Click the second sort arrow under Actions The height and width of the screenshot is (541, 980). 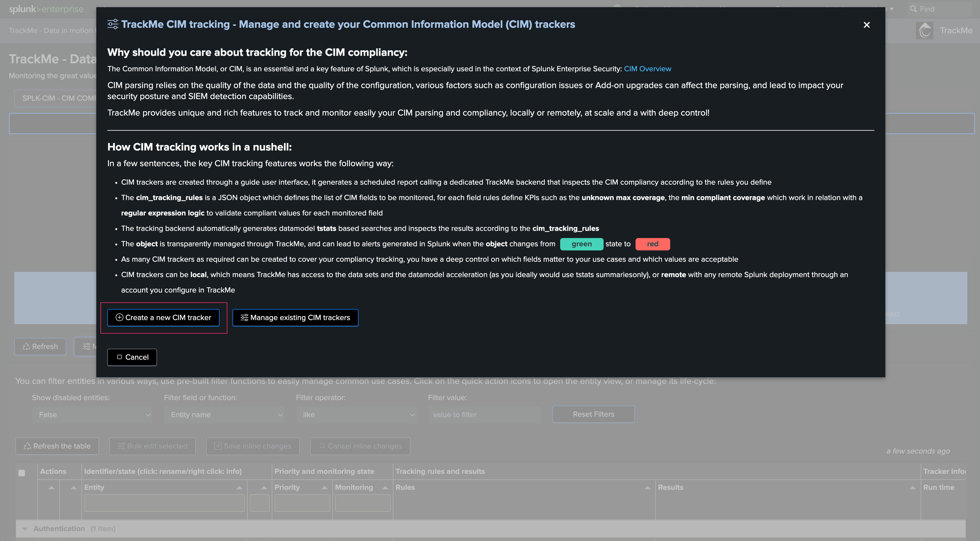coord(74,487)
